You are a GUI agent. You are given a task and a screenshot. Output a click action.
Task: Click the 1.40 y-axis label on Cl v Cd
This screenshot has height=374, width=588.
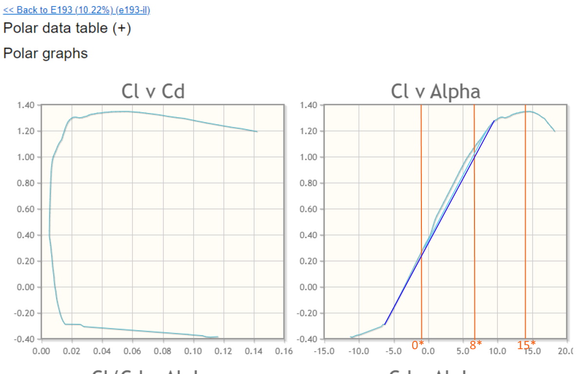click(25, 105)
